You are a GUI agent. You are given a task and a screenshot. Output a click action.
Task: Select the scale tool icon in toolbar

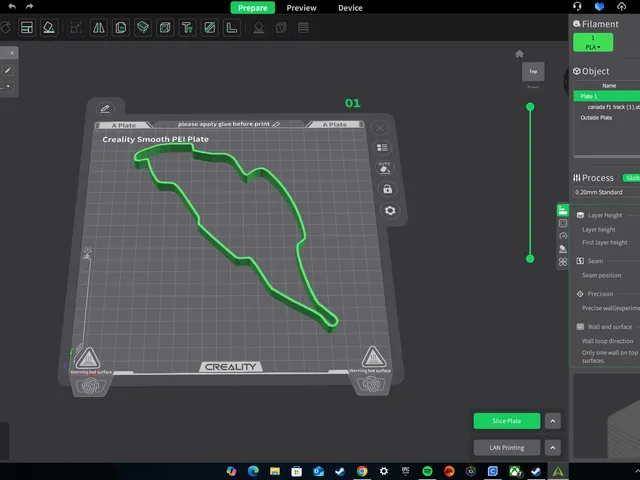[76, 28]
